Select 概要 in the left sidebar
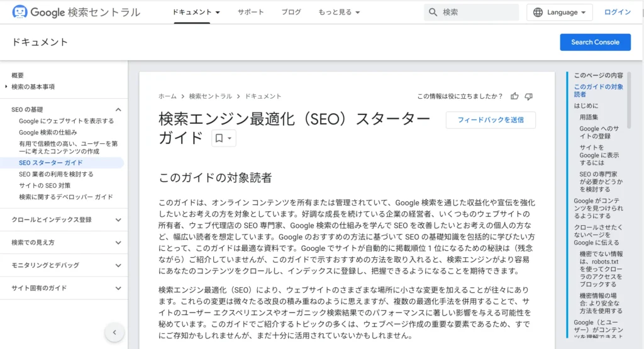This screenshot has width=644, height=349. click(18, 75)
